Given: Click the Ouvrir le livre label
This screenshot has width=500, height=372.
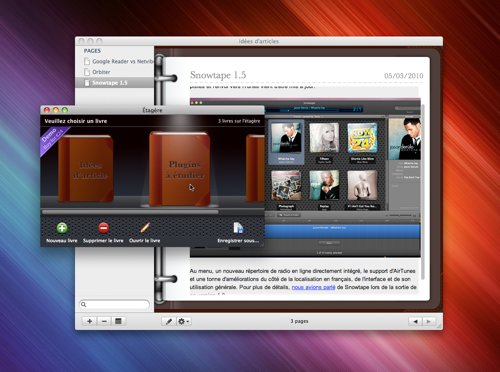Looking at the screenshot, I should click(x=145, y=240).
